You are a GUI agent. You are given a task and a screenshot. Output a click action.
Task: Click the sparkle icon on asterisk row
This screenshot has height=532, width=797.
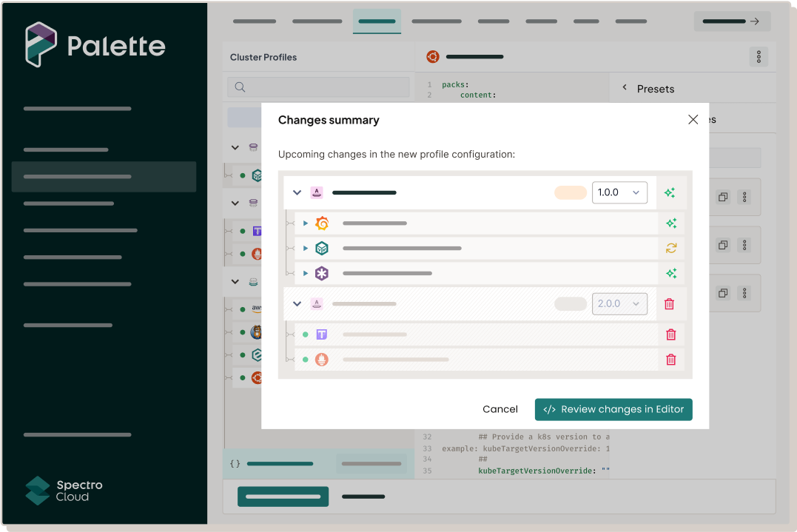coord(671,273)
